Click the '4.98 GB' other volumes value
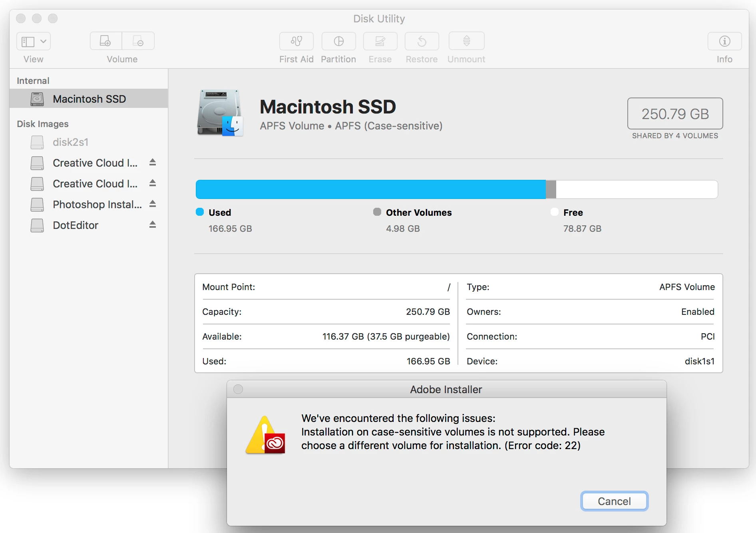 click(x=403, y=229)
